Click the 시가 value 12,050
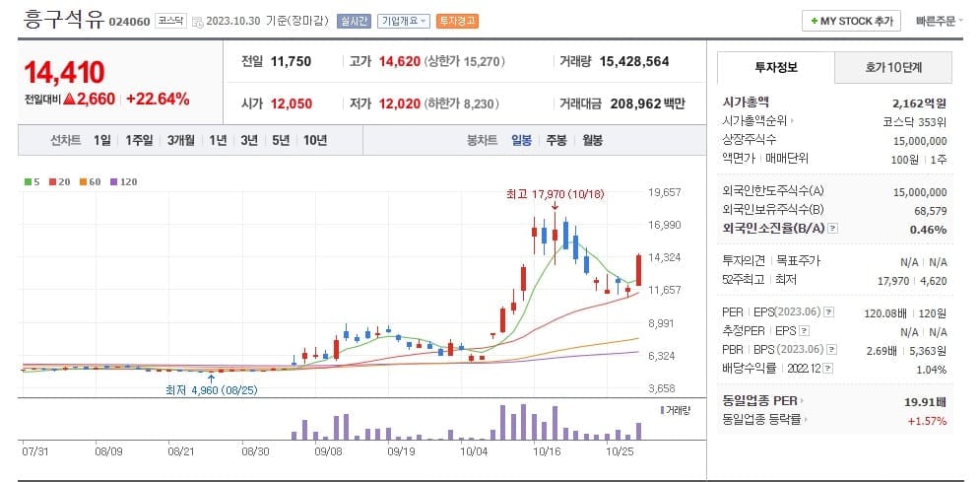Screen dimensions: 980x482 click(x=292, y=103)
